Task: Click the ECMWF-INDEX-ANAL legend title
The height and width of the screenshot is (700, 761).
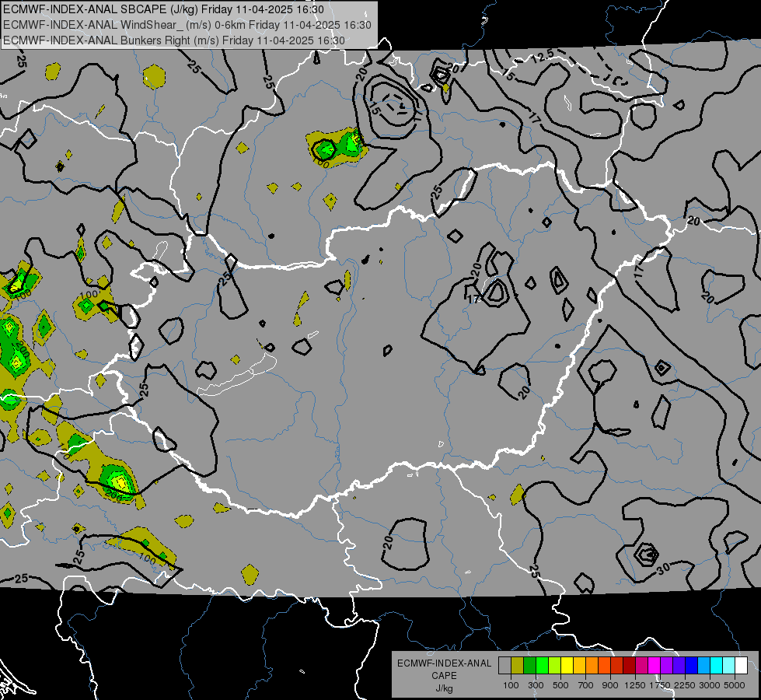Action: coord(444,663)
